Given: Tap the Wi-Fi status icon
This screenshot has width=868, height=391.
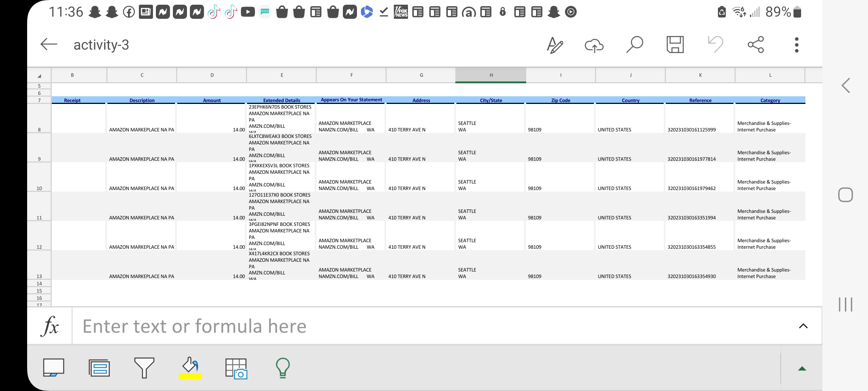Looking at the screenshot, I should click(739, 12).
